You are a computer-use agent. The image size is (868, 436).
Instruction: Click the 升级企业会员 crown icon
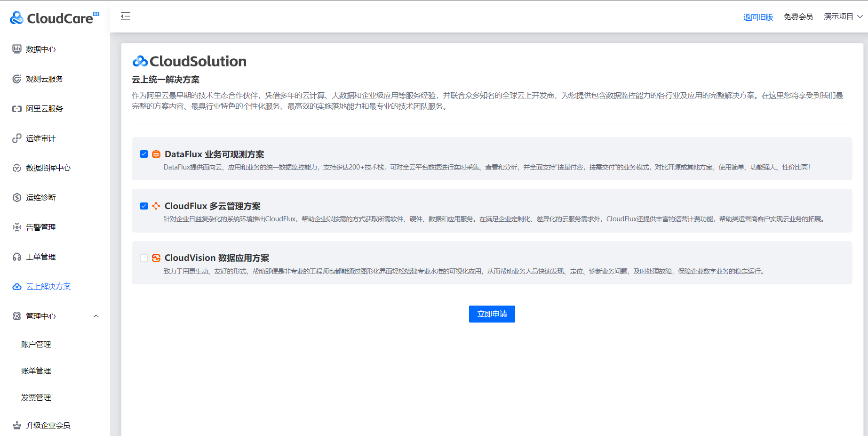tap(17, 425)
